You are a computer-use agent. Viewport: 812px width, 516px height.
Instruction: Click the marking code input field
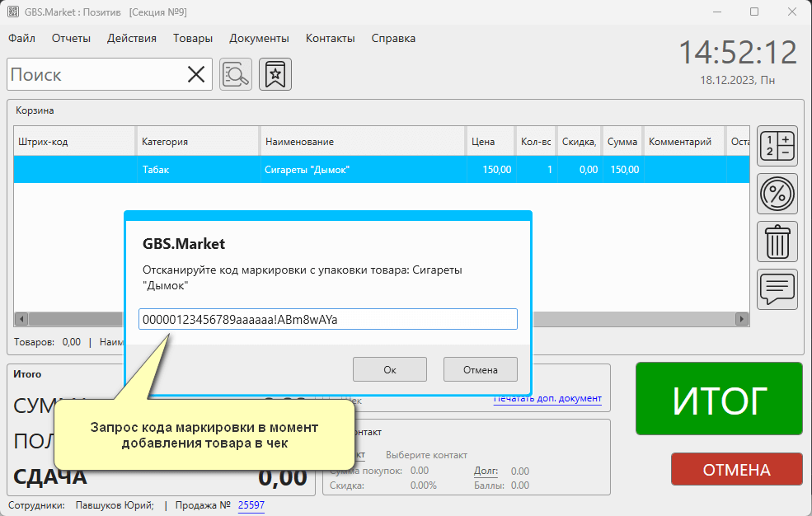[327, 319]
